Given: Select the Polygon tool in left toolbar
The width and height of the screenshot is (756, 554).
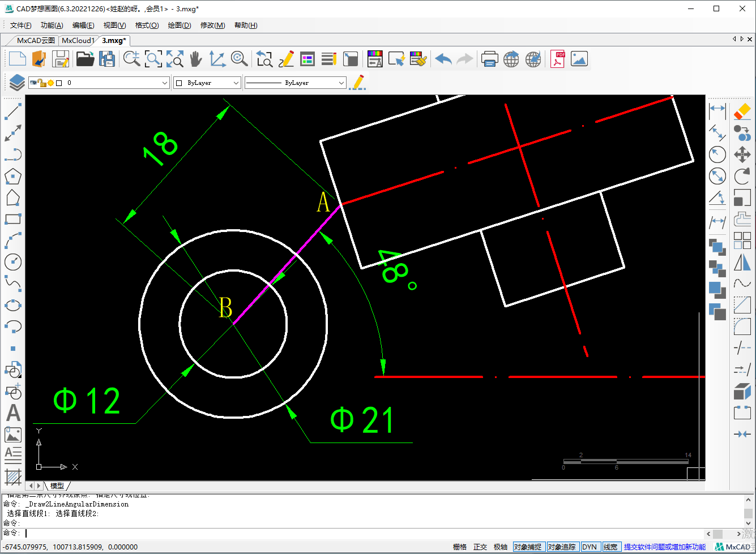Looking at the screenshot, I should 12,176.
